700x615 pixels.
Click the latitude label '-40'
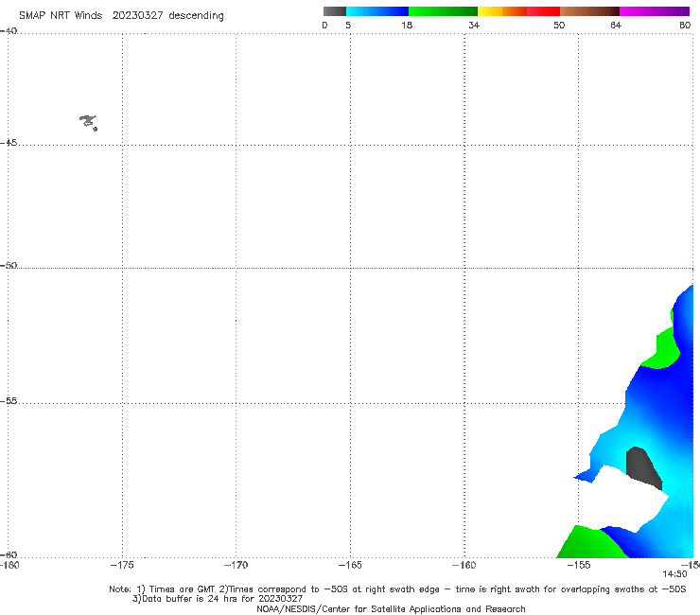click(9, 31)
